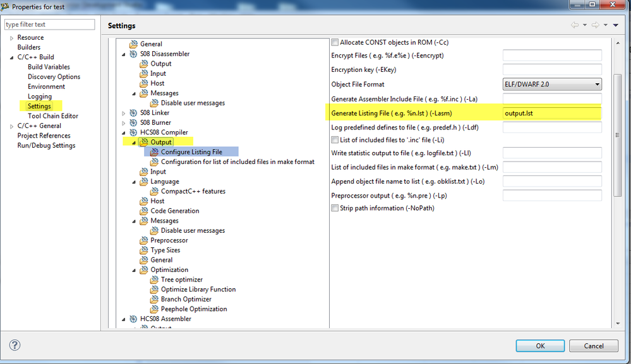Open the view menu triangle in header
The height and width of the screenshot is (364, 631).
point(616,25)
